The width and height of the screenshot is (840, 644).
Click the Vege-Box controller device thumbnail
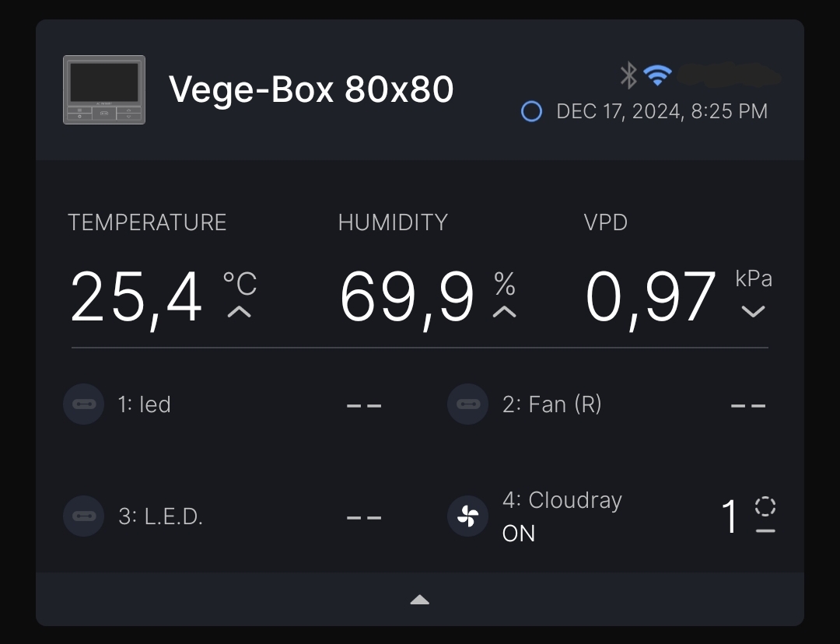[104, 89]
